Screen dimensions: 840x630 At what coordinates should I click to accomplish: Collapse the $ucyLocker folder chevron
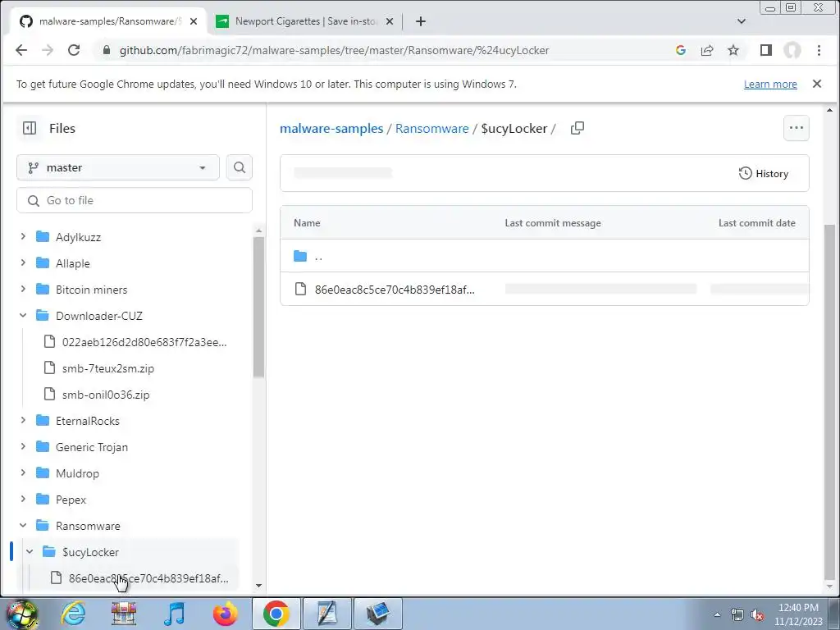[30, 551]
